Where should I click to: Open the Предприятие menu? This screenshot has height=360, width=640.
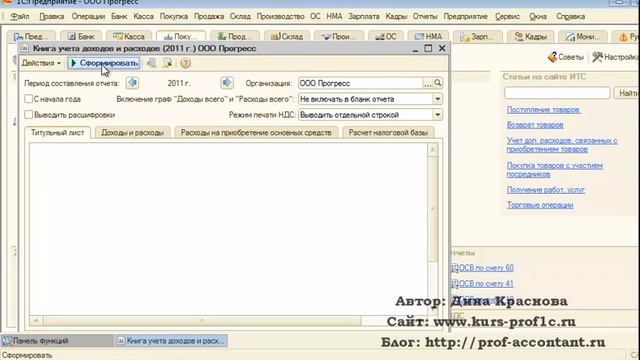click(x=465, y=16)
